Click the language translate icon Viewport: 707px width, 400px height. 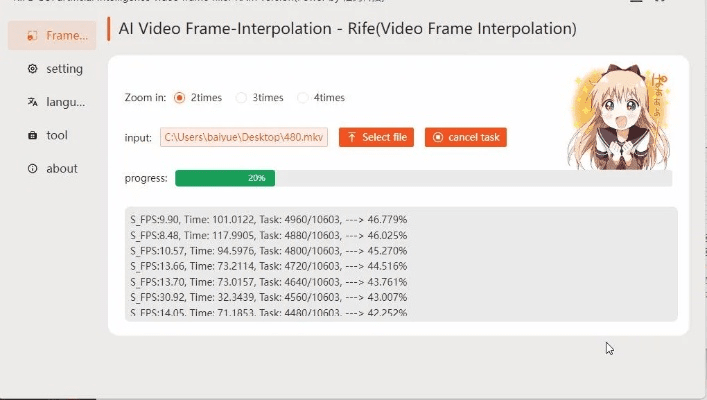pos(33,102)
